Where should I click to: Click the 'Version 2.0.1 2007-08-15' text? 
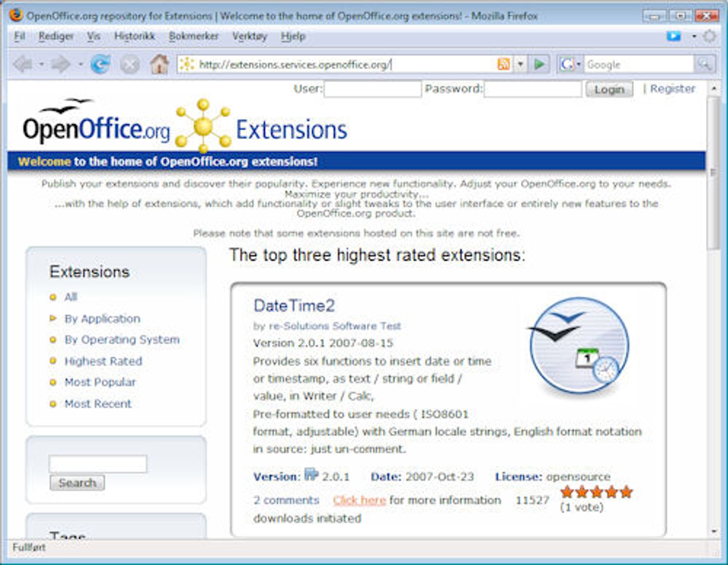[x=323, y=343]
